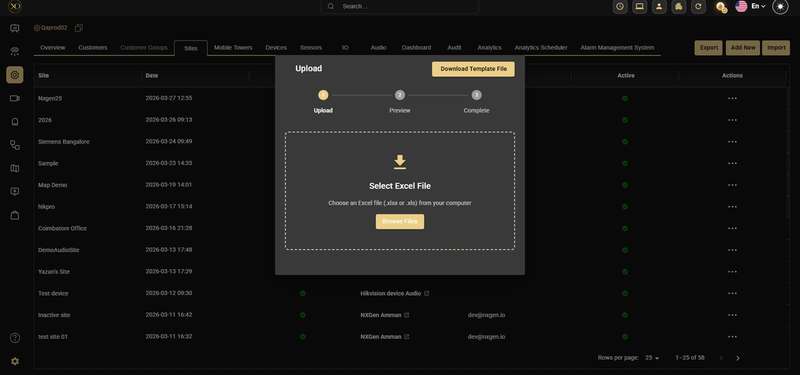Toggle the light/dark theme sun button
The width and height of the screenshot is (800, 375).
[780, 7]
